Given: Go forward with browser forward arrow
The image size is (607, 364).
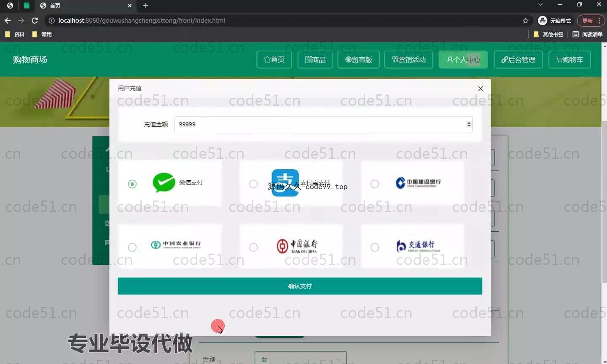Looking at the screenshot, I should pyautogui.click(x=21, y=20).
